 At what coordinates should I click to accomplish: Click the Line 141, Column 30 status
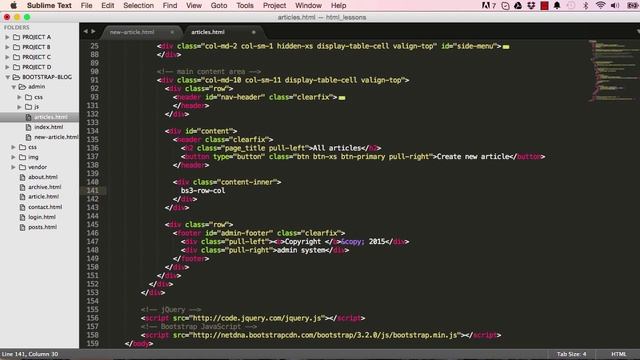click(x=30, y=354)
